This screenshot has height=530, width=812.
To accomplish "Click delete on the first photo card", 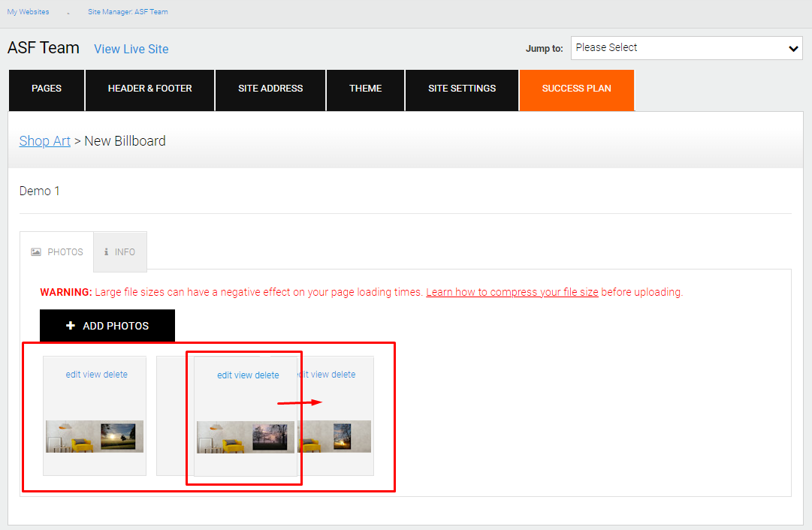I will click(116, 374).
